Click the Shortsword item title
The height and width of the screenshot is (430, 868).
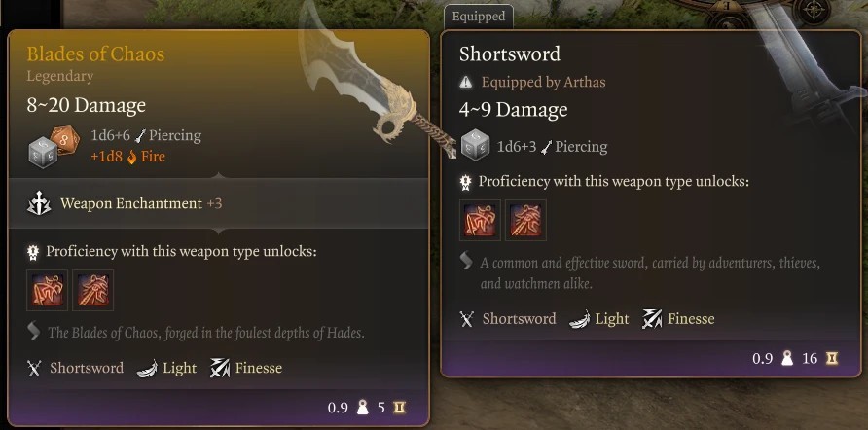click(x=510, y=54)
